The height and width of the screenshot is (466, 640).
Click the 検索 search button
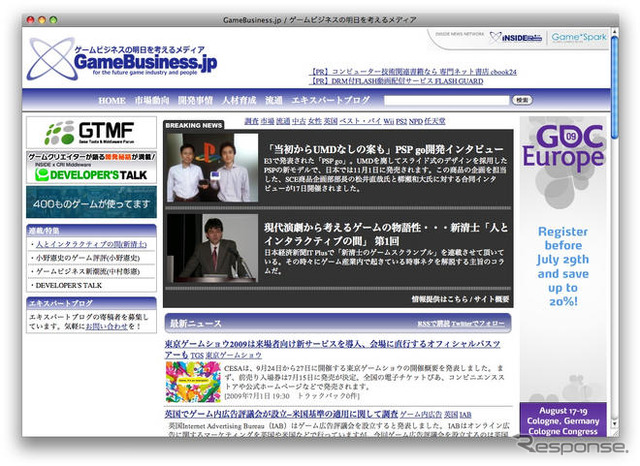[x=522, y=100]
